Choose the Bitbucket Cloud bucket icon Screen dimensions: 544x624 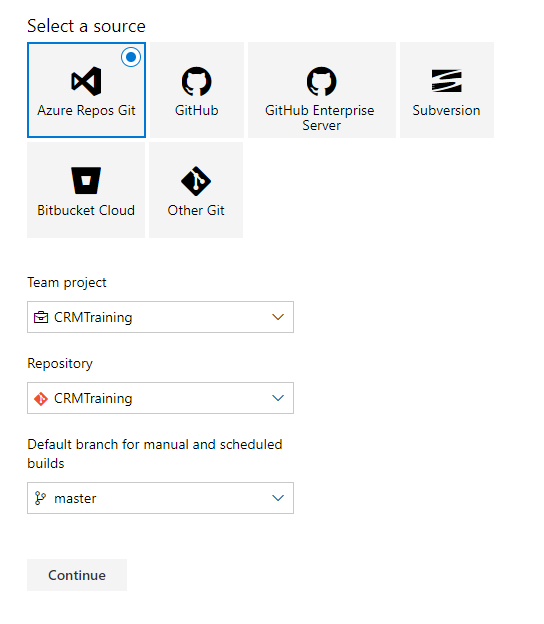(86, 181)
